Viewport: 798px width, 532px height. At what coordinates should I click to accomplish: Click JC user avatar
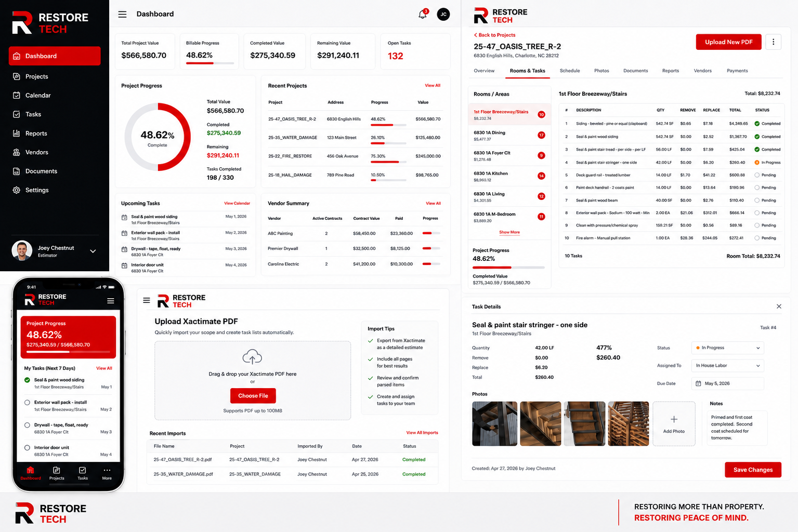(x=443, y=15)
